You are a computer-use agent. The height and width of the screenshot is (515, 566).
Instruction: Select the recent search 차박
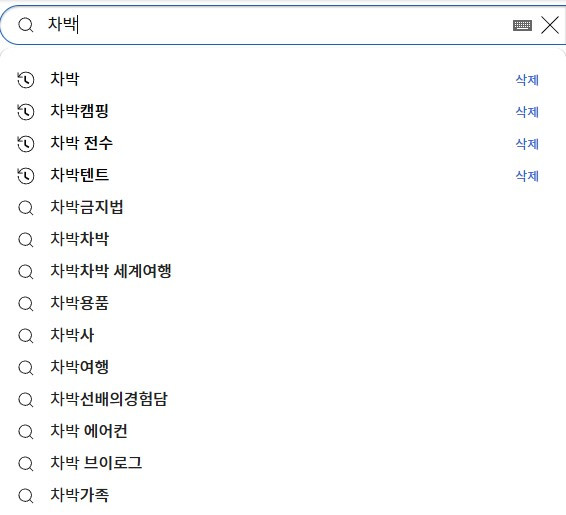(65, 79)
